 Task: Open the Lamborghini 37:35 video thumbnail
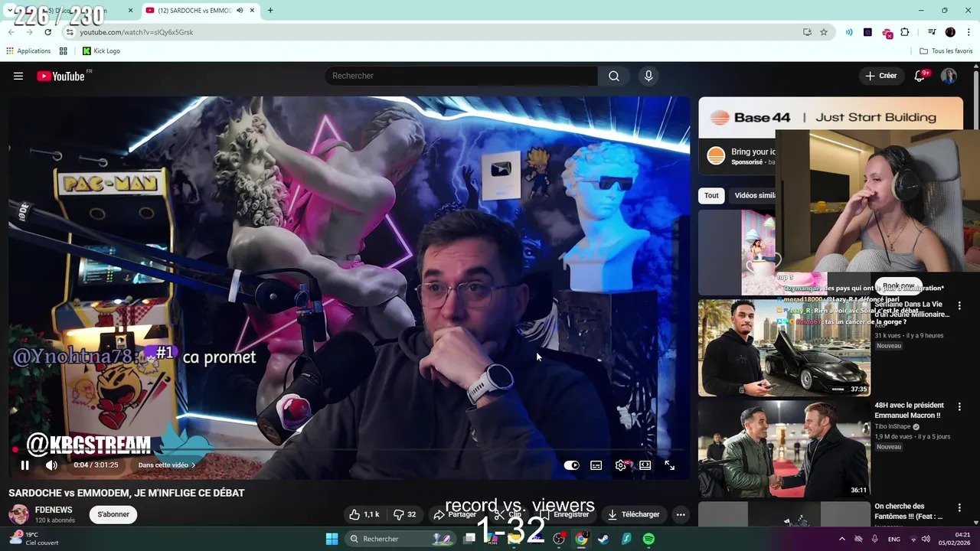point(784,347)
